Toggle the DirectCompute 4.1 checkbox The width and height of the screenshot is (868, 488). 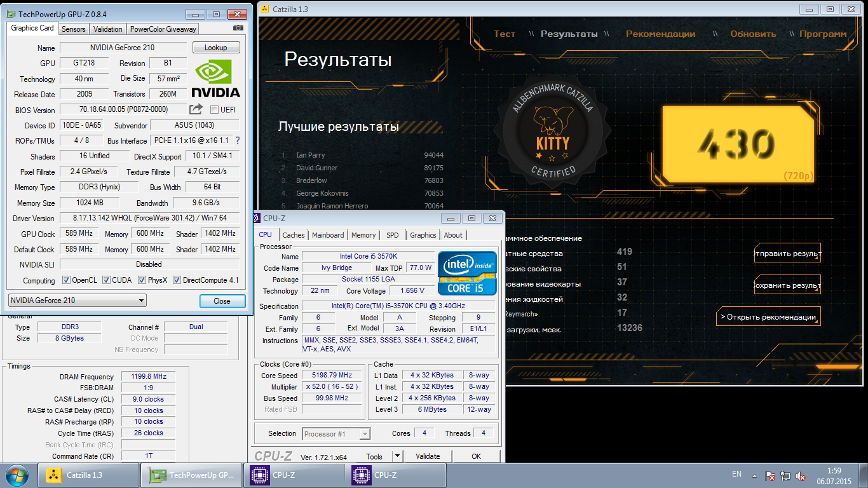click(177, 280)
